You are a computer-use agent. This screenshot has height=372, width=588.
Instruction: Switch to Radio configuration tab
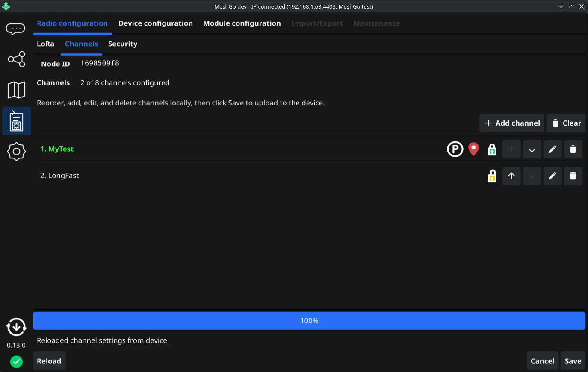72,23
